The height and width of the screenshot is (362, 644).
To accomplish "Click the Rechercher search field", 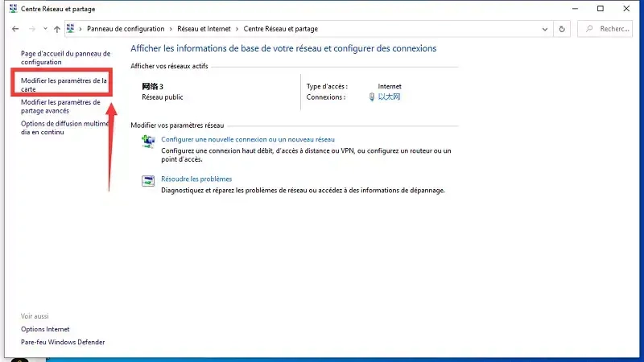I will tap(609, 29).
